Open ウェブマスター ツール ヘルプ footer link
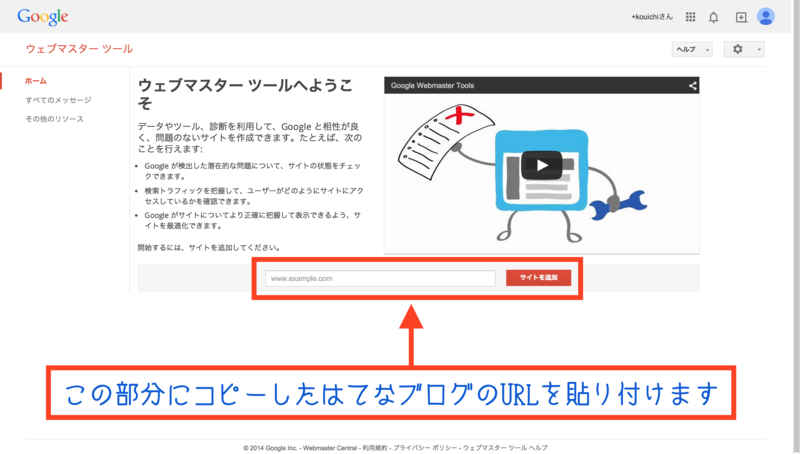 pyautogui.click(x=505, y=448)
